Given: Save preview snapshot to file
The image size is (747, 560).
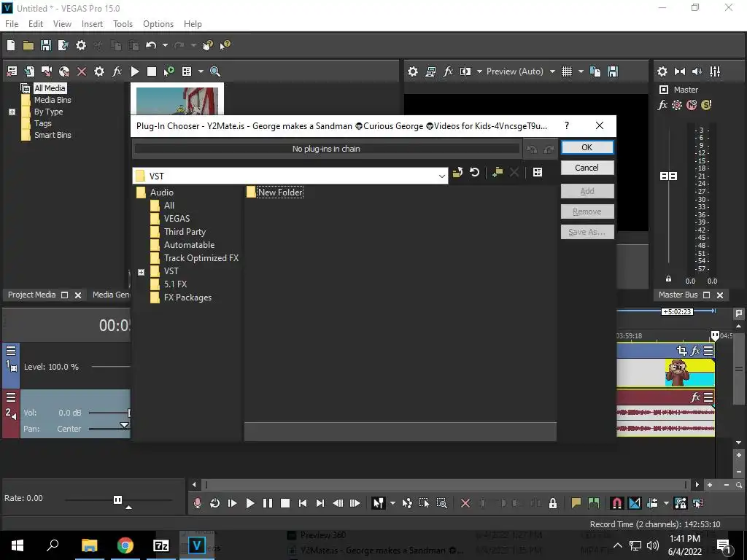Looking at the screenshot, I should (613, 71).
